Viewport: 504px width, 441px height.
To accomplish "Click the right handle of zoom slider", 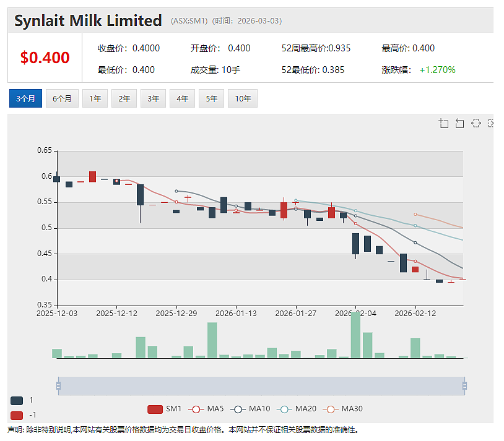I will pos(464,386).
